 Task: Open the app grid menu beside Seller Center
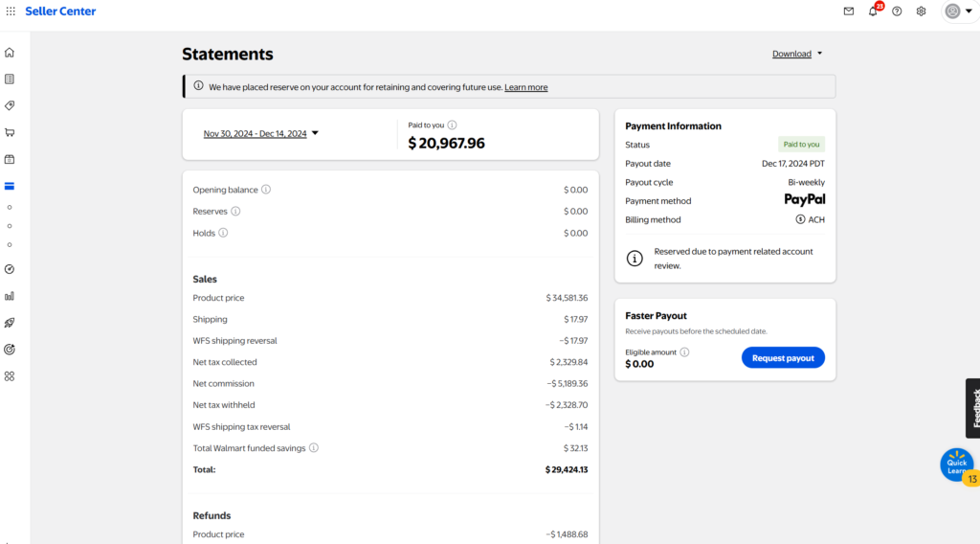coord(11,11)
